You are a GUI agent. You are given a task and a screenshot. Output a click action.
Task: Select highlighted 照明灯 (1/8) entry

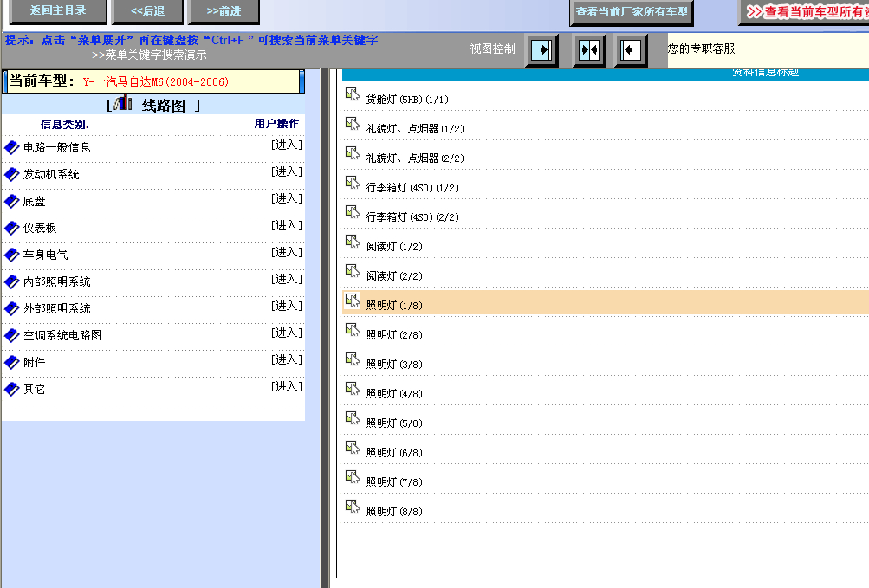394,306
